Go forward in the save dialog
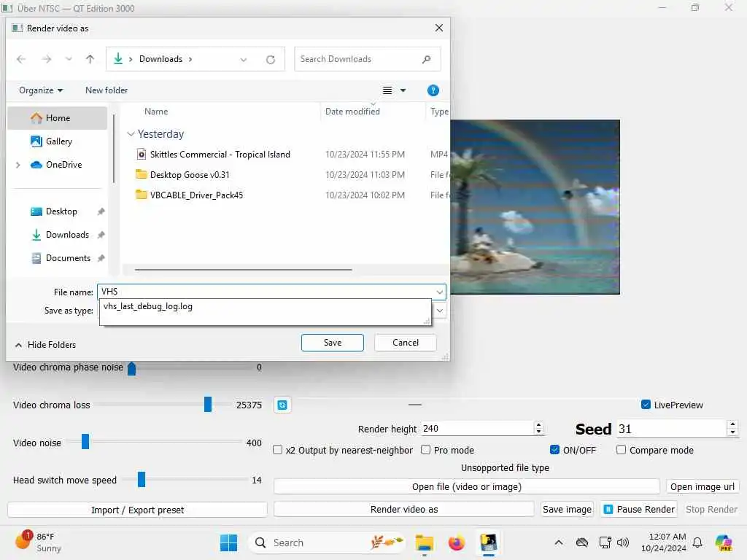Screen dimensions: 747x560 point(46,59)
